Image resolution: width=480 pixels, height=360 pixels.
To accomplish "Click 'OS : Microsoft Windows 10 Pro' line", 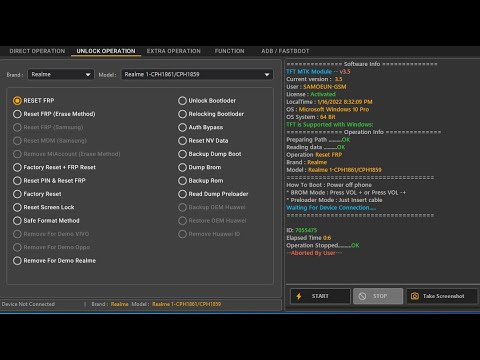I will click(328, 109).
